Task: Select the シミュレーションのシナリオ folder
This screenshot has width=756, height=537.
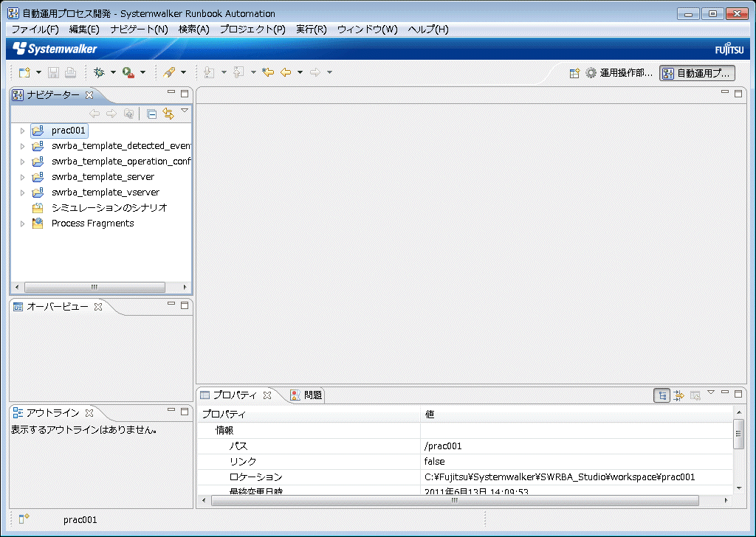Action: [109, 207]
